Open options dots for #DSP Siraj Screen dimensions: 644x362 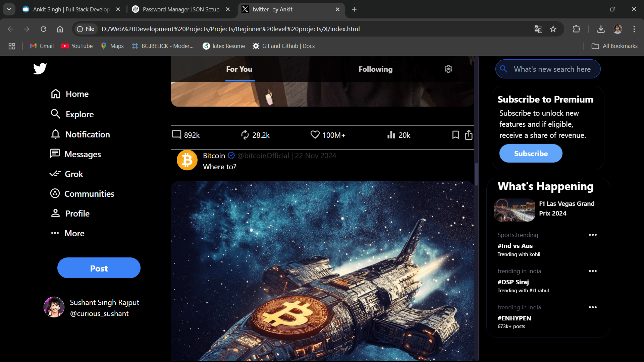(x=593, y=271)
